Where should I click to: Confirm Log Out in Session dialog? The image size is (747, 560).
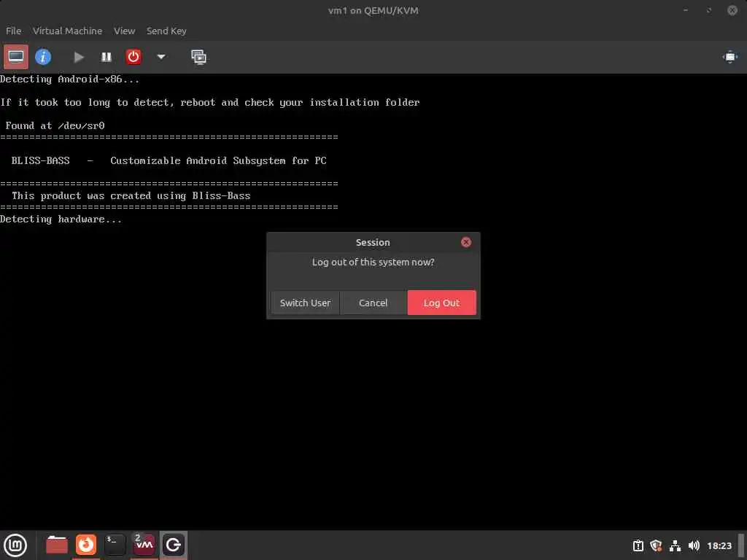coord(441,303)
